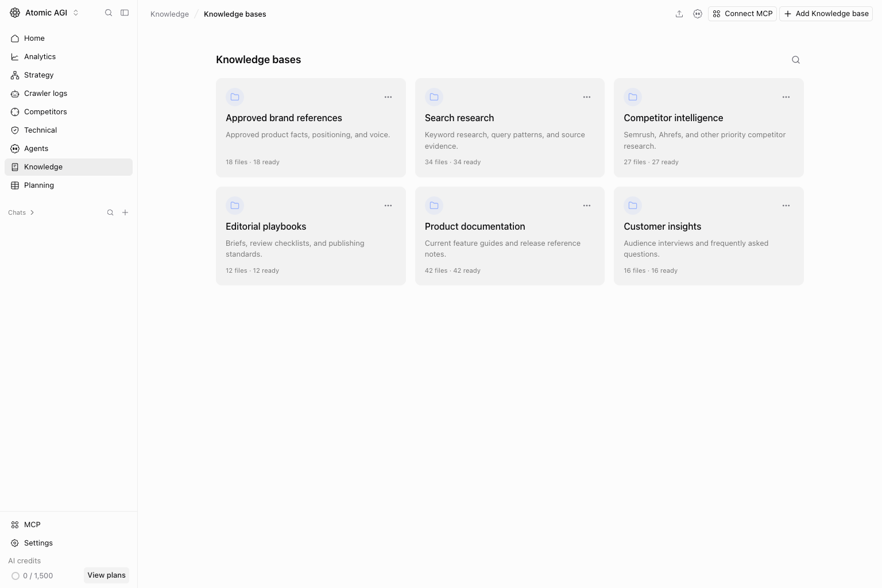Click the Atomic AGI logo icon
This screenshot has height=588, width=882.
pyautogui.click(x=15, y=13)
